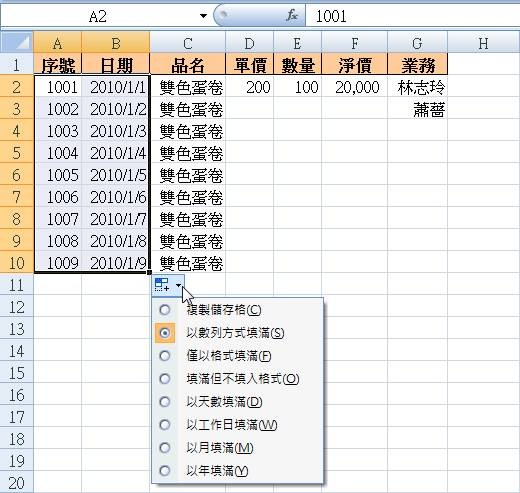Click 雙色蛋卷 cell in row 2

tap(188, 86)
